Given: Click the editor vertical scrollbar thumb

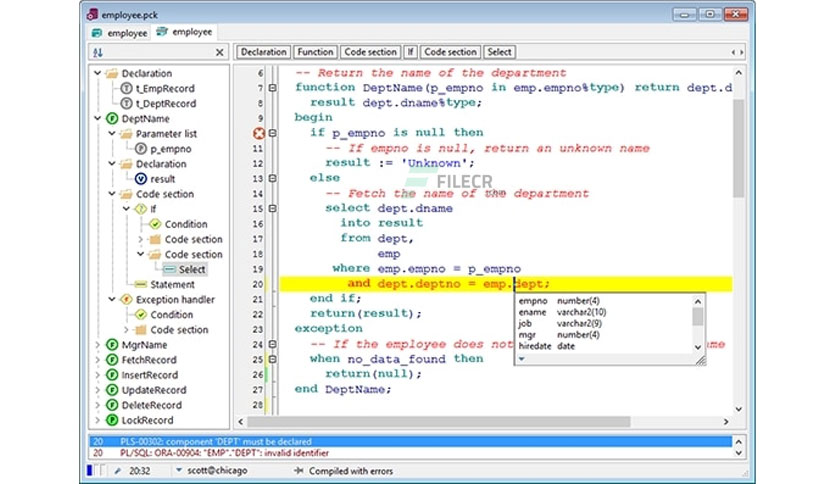Looking at the screenshot, I should (738, 149).
